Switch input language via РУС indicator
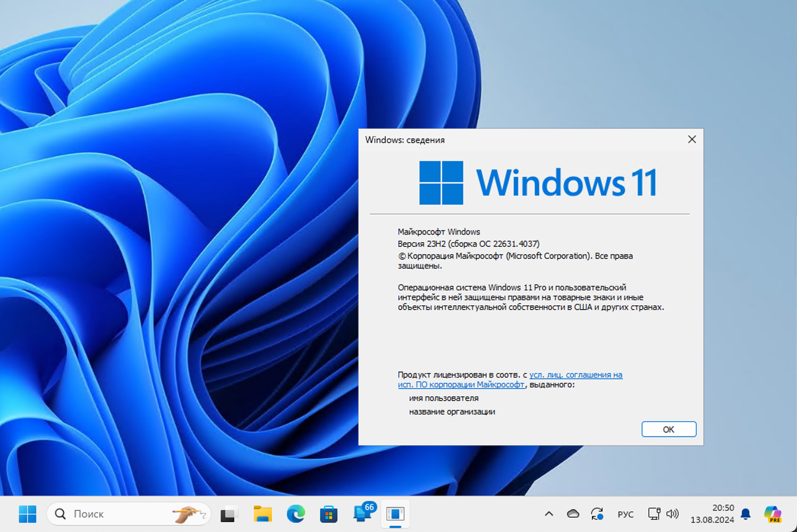Viewport: 797px width, 532px height. (625, 514)
